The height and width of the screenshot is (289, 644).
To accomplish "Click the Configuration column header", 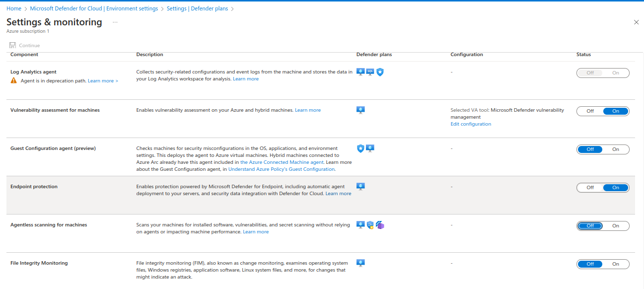I will (x=467, y=55).
